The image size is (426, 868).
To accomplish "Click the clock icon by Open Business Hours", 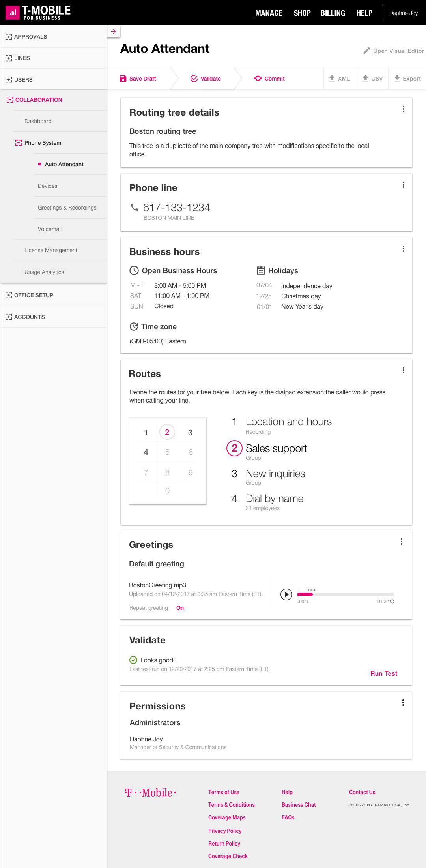I will (x=134, y=270).
